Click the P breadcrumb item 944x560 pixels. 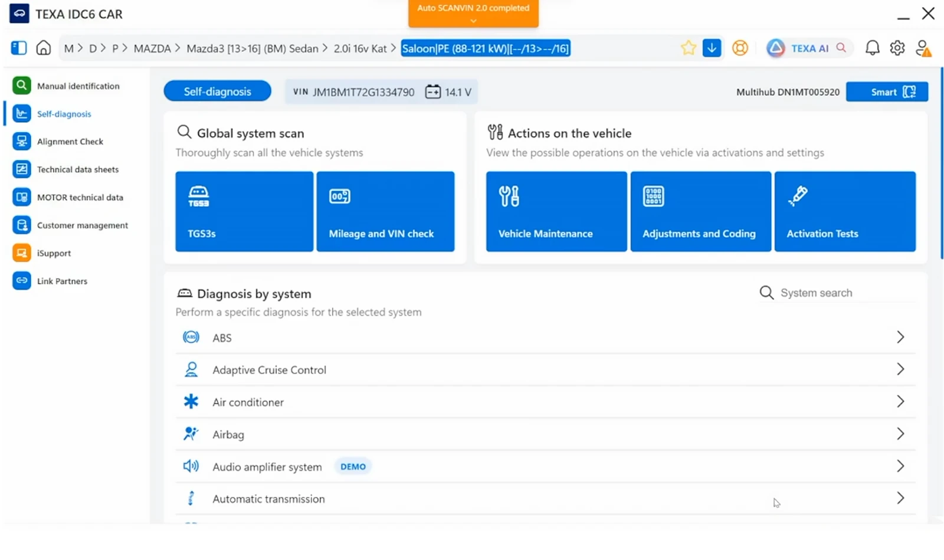pos(116,48)
